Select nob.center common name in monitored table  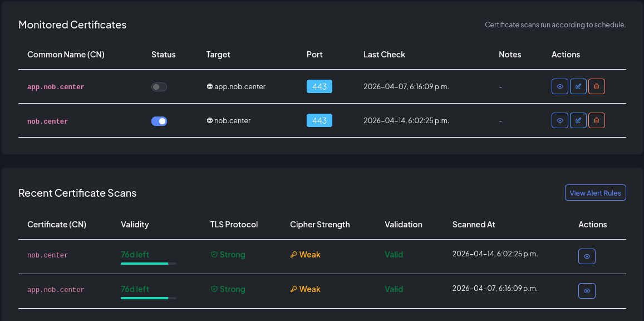tap(48, 121)
